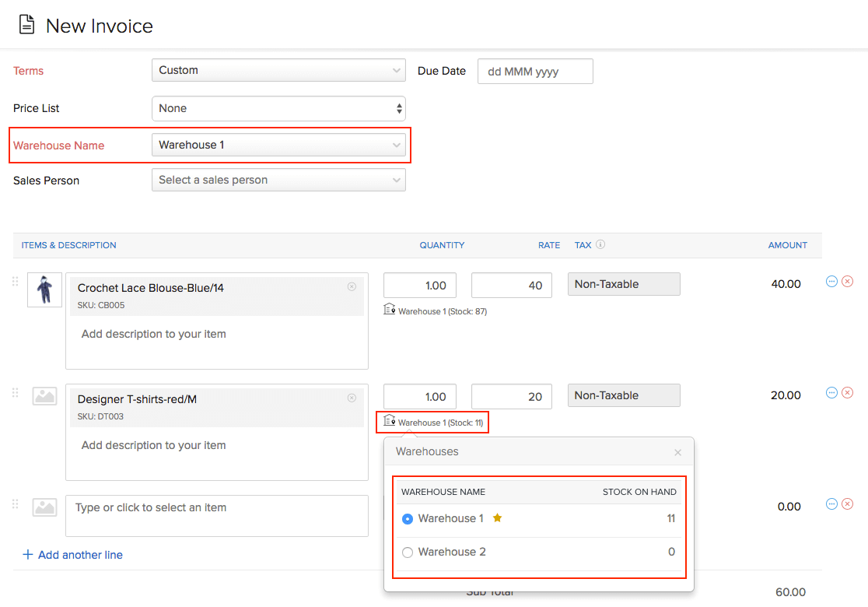Select Warehouse 1 radio button

(x=408, y=519)
